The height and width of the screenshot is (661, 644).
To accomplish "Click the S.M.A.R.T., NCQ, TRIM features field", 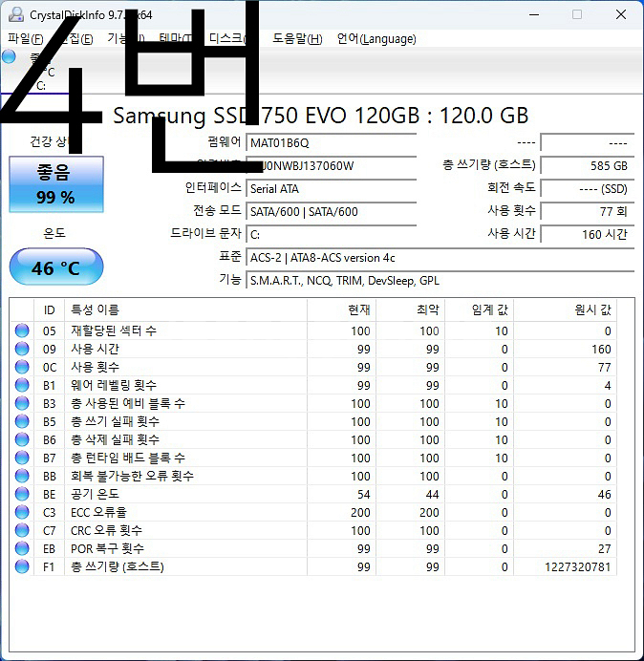I will coord(440,280).
